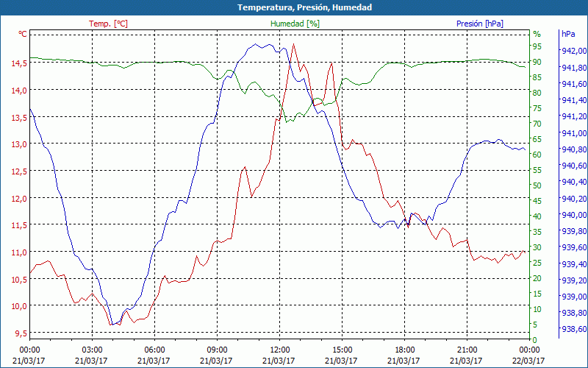Click pressure axis value '940,00'
This screenshot has height=368, width=588.
(574, 215)
